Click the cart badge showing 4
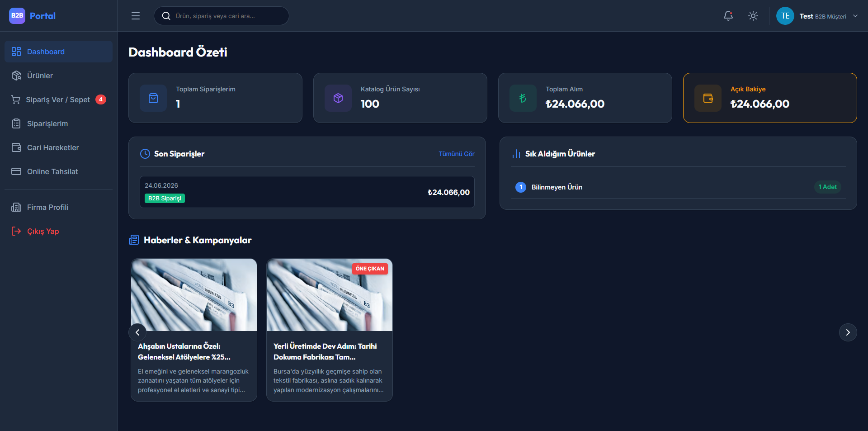The height and width of the screenshot is (431, 868). coord(101,99)
